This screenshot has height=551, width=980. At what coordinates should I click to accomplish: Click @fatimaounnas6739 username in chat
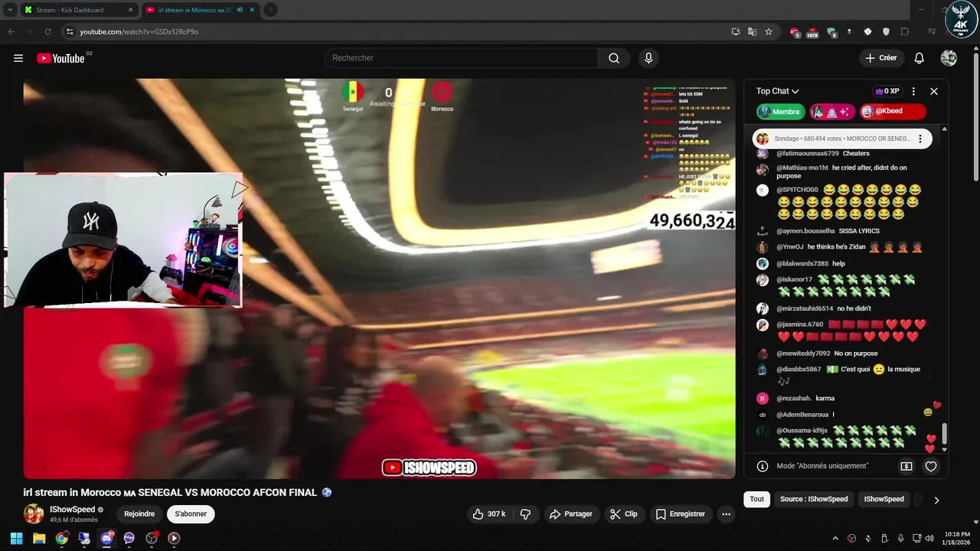(807, 154)
